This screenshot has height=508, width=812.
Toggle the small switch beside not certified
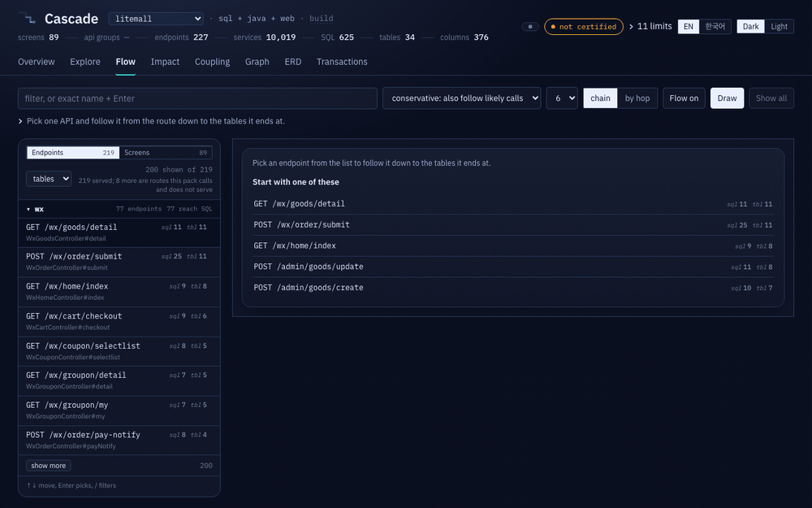[529, 27]
